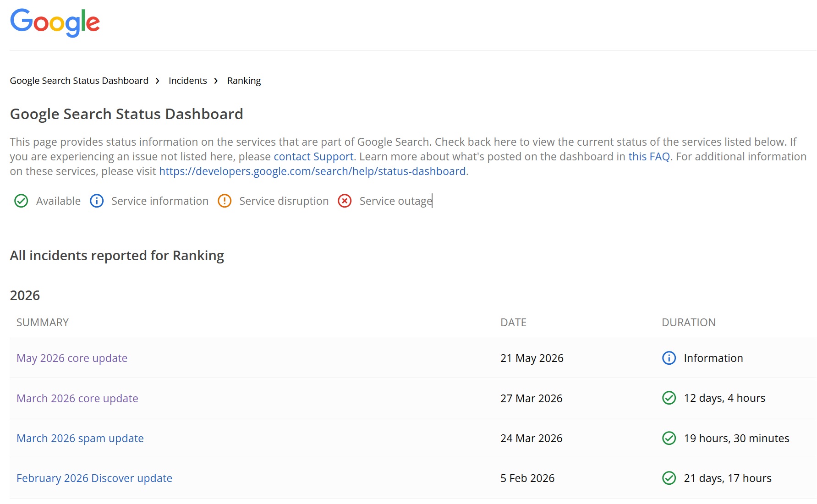Click the red Service outage legend icon

(x=345, y=201)
